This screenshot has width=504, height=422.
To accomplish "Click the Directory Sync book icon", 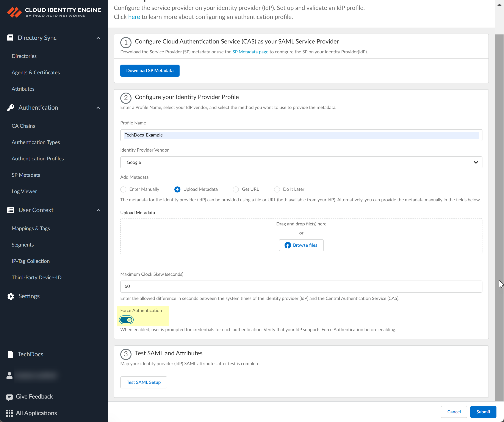I will click(10, 38).
